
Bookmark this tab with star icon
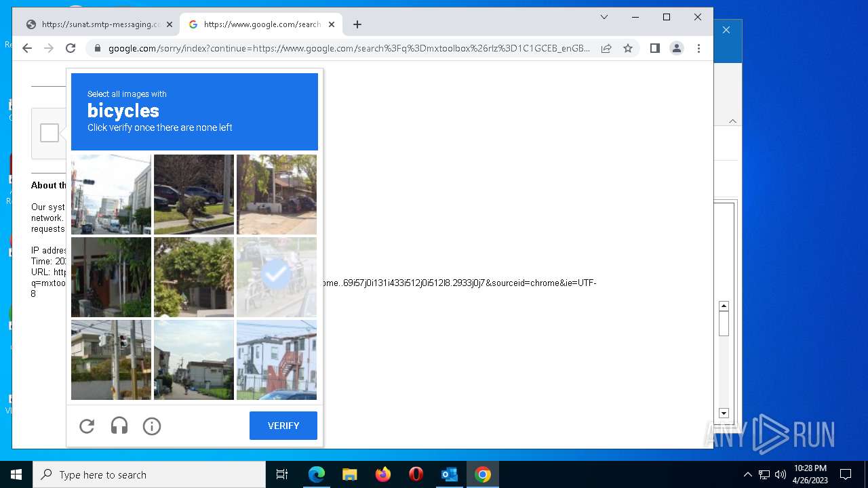click(628, 48)
